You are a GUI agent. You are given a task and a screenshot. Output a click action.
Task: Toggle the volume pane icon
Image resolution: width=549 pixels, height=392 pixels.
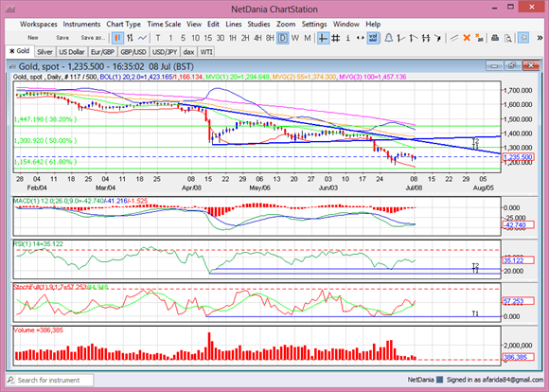[x=373, y=38]
